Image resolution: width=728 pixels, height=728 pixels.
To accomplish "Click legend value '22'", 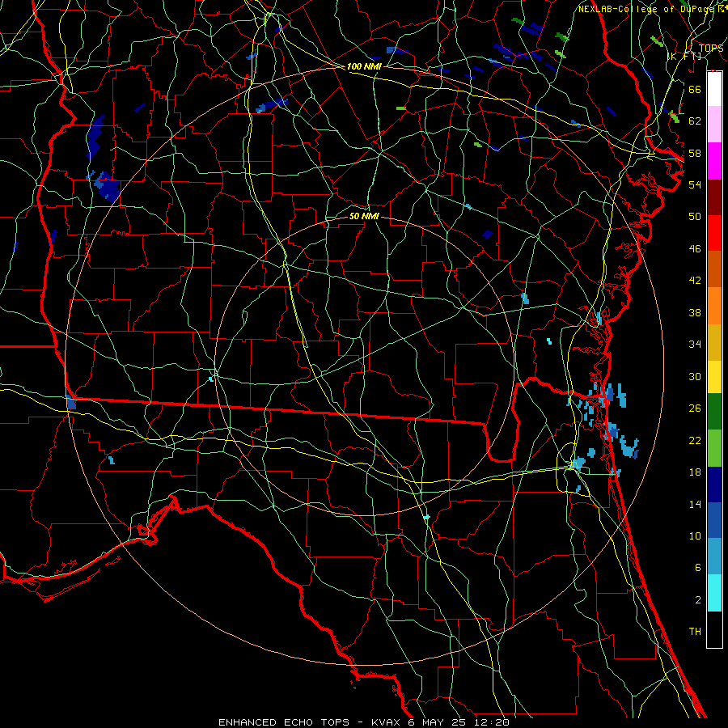I will (695, 440).
